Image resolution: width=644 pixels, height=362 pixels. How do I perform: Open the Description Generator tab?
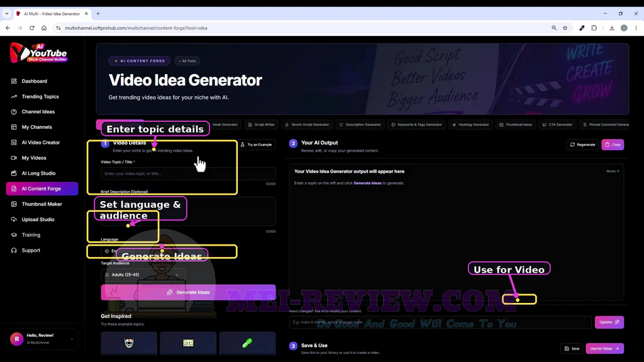pyautogui.click(x=360, y=125)
